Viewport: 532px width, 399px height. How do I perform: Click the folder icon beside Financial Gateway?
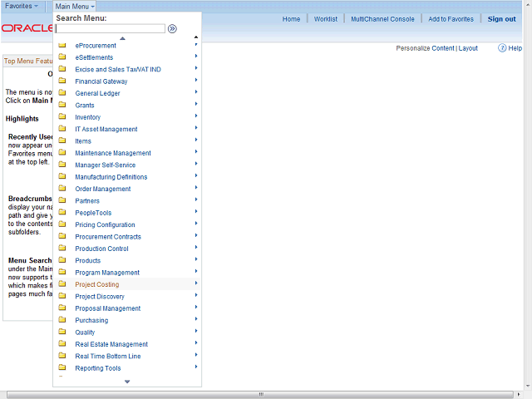tap(62, 81)
